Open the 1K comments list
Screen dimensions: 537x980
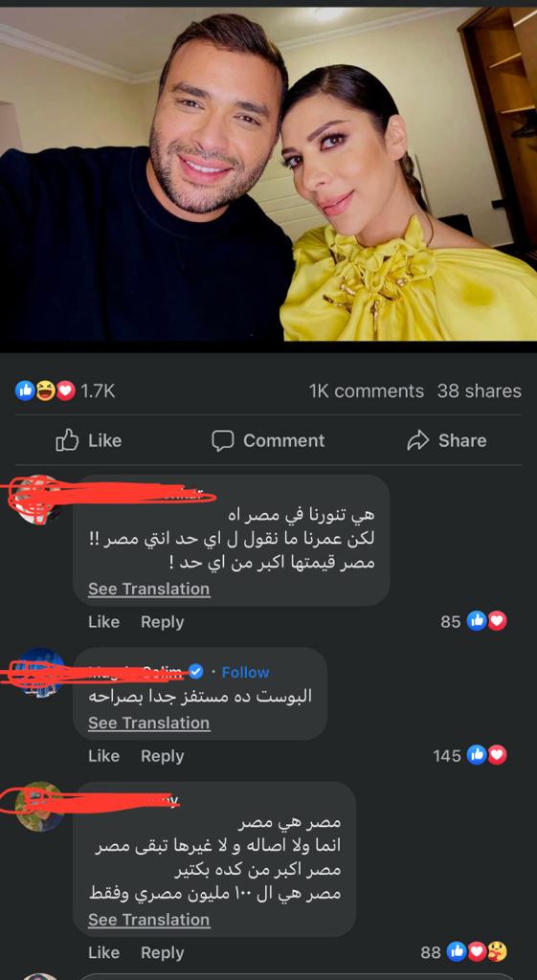click(367, 391)
